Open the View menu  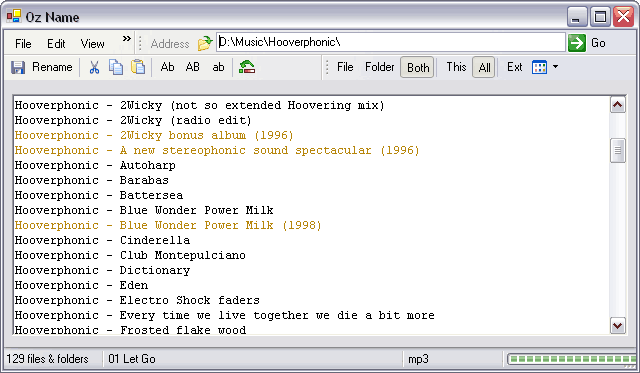[x=93, y=44]
